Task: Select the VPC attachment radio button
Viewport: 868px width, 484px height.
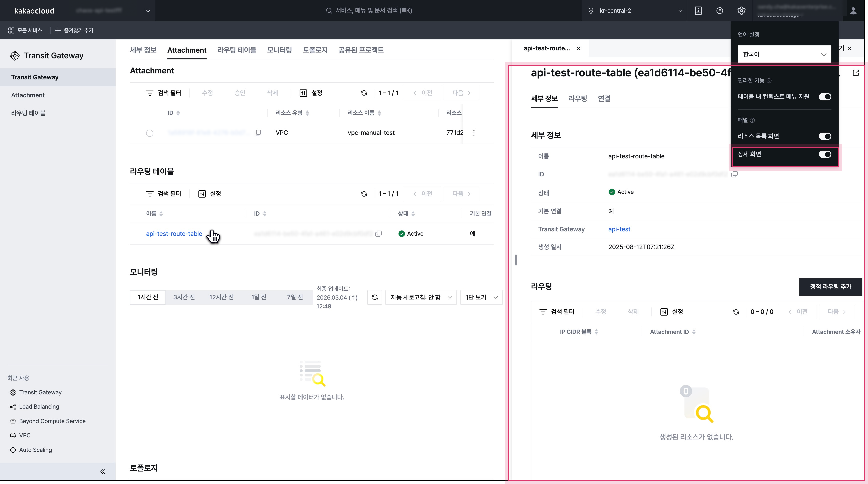Action: pos(150,133)
